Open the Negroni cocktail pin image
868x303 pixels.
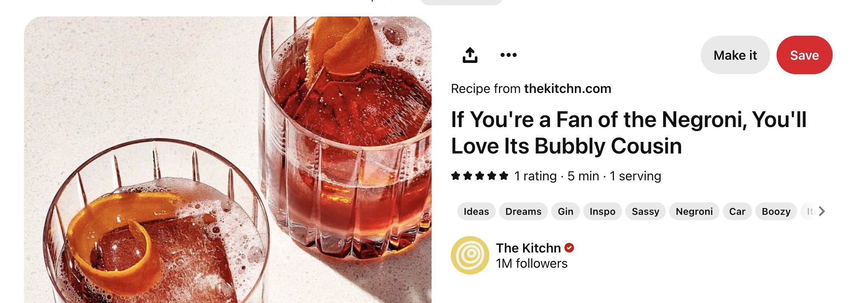click(228, 160)
